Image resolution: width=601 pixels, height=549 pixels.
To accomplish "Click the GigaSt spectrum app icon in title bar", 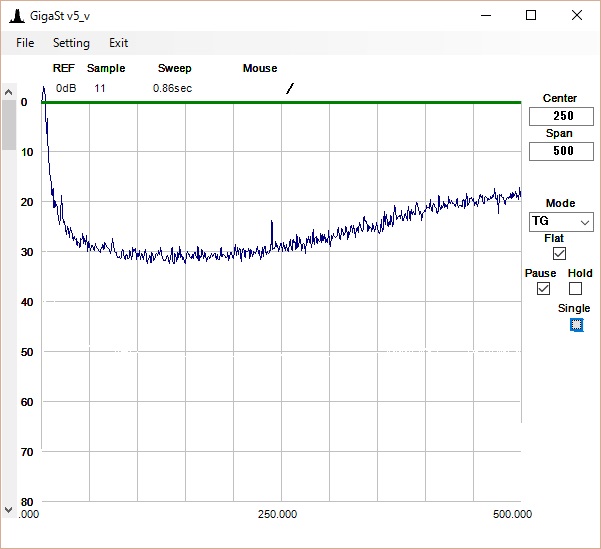I will tap(17, 16).
